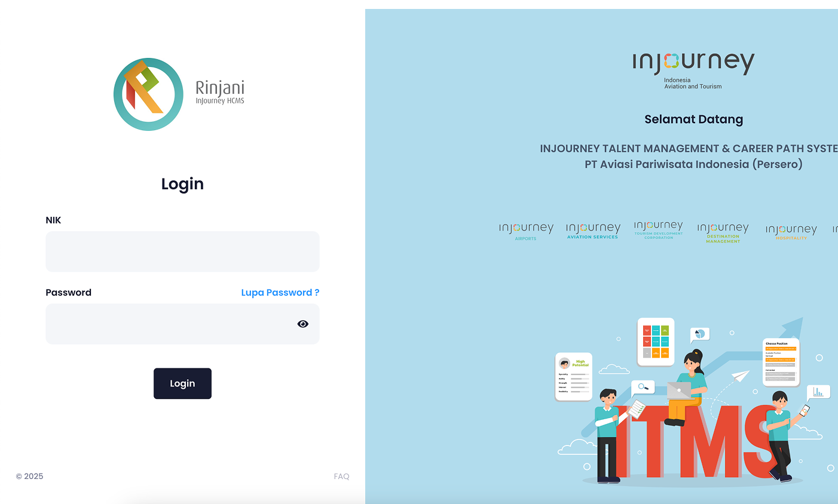Click Injourney Talent Management & Career Path title

689,149
